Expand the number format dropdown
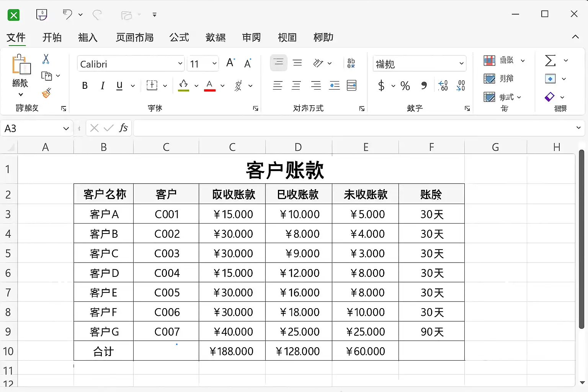 (x=461, y=64)
